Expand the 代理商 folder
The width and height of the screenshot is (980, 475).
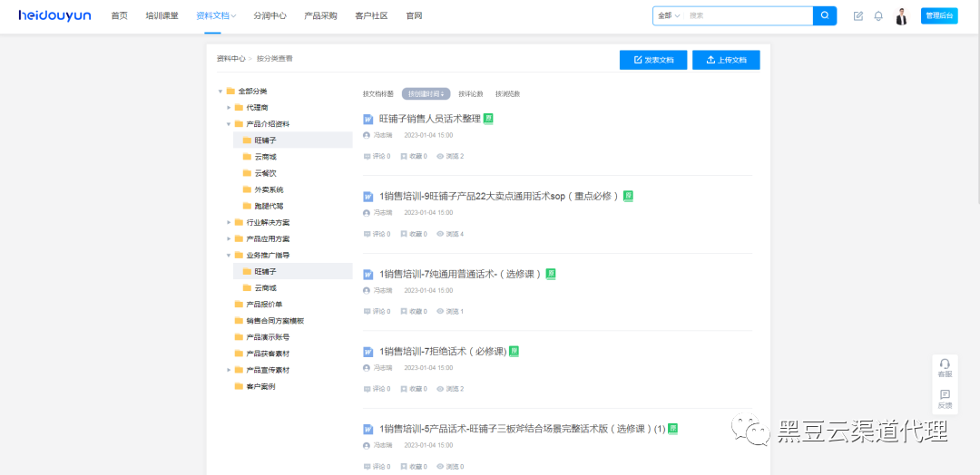coord(229,107)
